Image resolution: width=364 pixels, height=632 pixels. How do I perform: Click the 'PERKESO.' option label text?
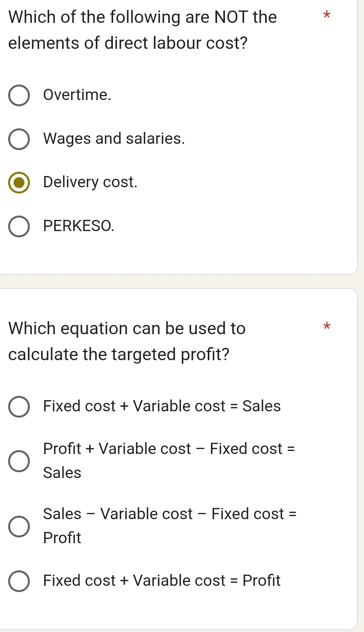(x=79, y=226)
